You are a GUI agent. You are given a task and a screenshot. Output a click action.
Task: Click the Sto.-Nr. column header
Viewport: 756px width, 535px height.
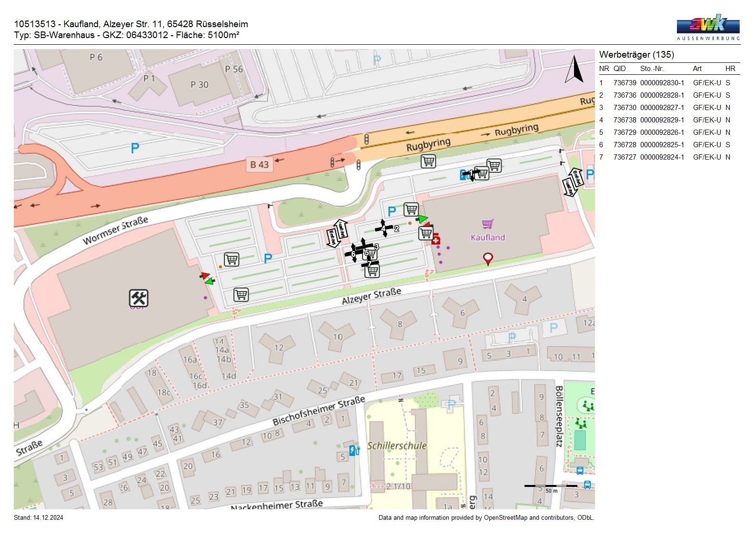[652, 69]
